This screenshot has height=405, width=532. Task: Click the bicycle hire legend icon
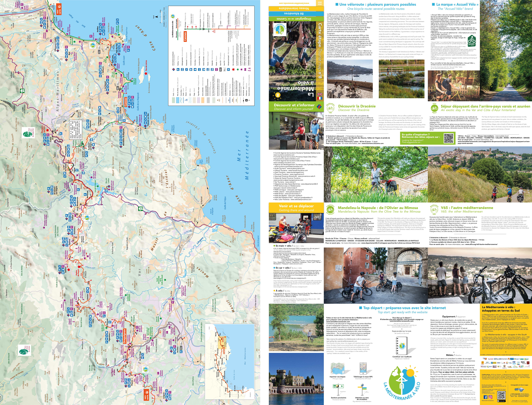pyautogui.click(x=200, y=70)
